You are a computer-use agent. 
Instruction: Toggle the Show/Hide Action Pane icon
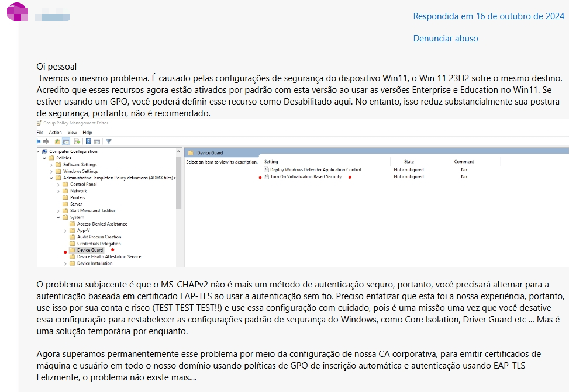point(97,141)
